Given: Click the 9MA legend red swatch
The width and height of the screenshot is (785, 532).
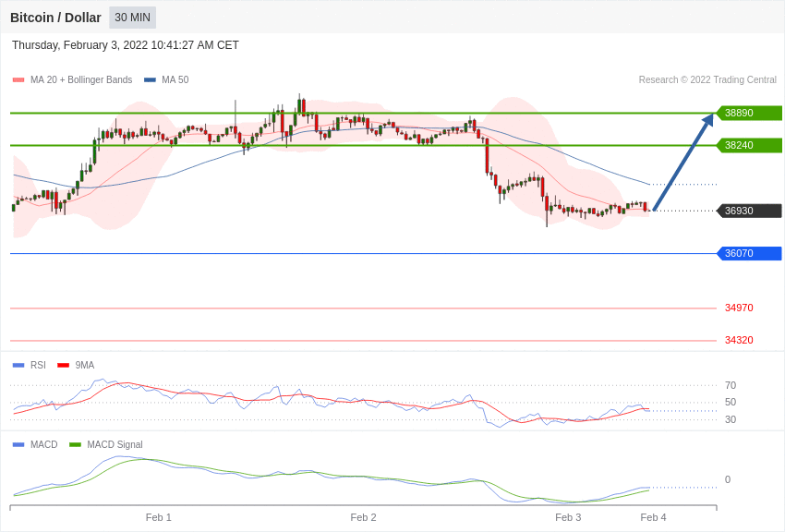Looking at the screenshot, I should click(x=63, y=366).
